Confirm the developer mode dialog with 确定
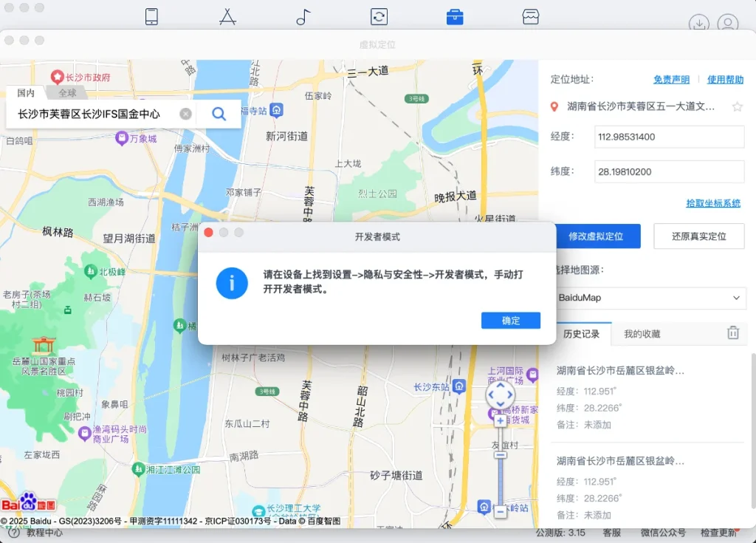756x543 pixels. tap(511, 321)
